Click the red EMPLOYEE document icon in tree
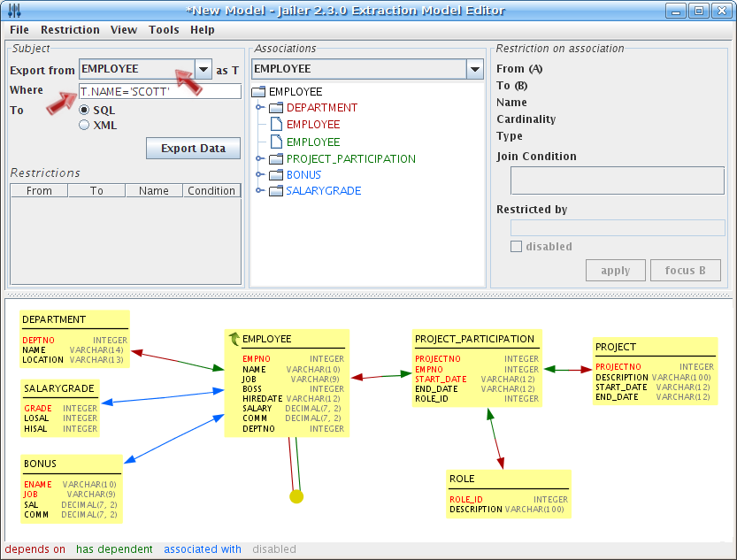Screen dimensions: 737x560 [x=276, y=125]
